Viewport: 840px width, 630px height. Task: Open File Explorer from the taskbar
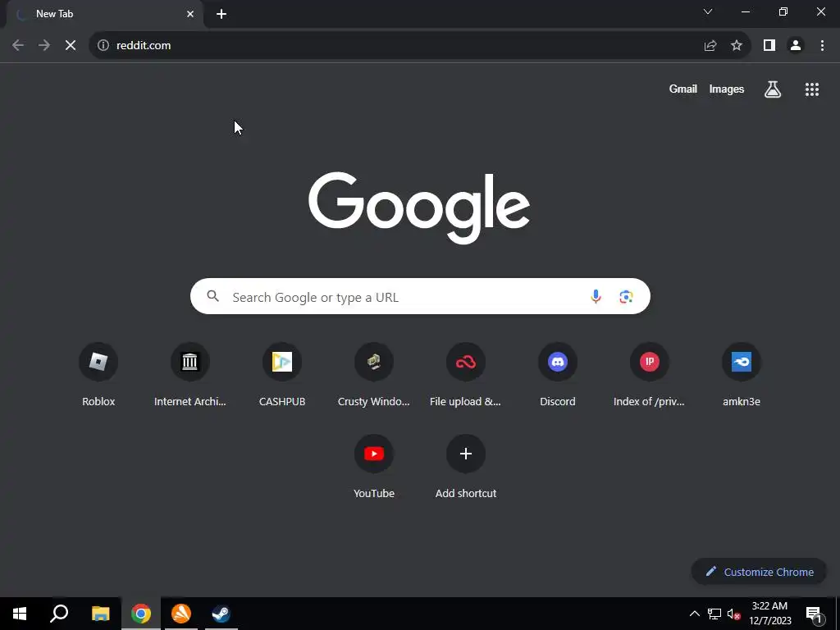(100, 614)
